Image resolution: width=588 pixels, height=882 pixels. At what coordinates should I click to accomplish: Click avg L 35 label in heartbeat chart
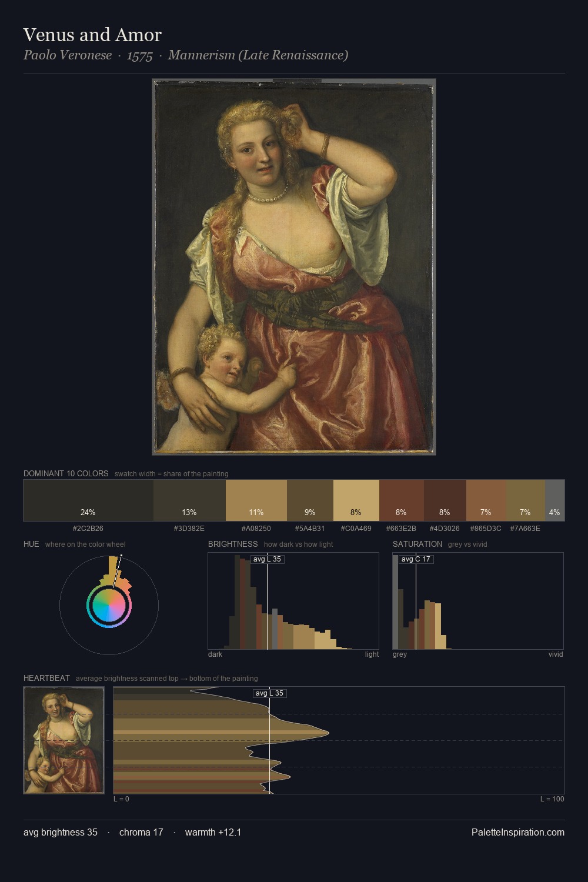pyautogui.click(x=270, y=693)
